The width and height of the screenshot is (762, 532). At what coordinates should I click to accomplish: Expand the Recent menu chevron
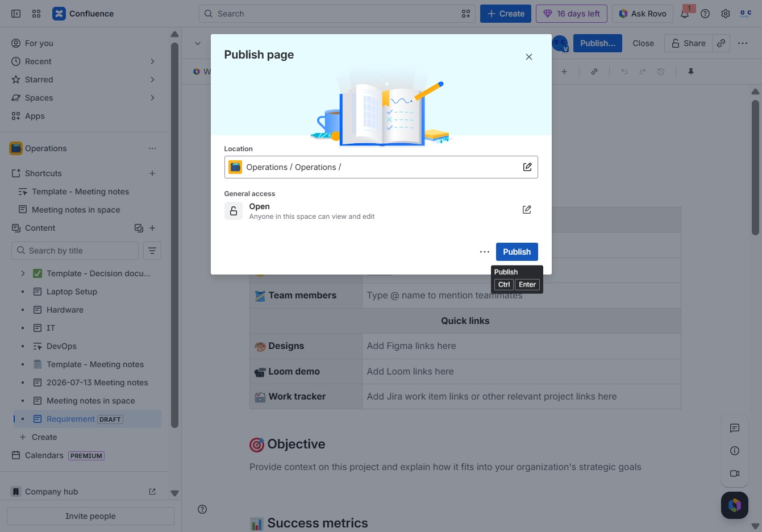152,61
